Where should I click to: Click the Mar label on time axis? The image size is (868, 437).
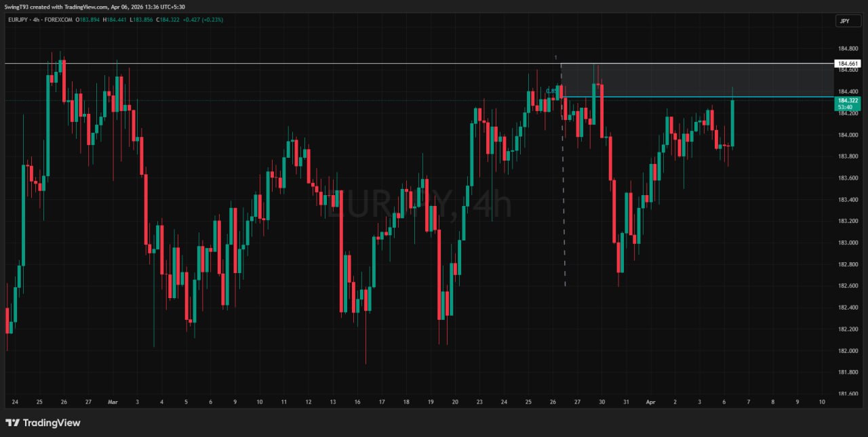(113, 402)
